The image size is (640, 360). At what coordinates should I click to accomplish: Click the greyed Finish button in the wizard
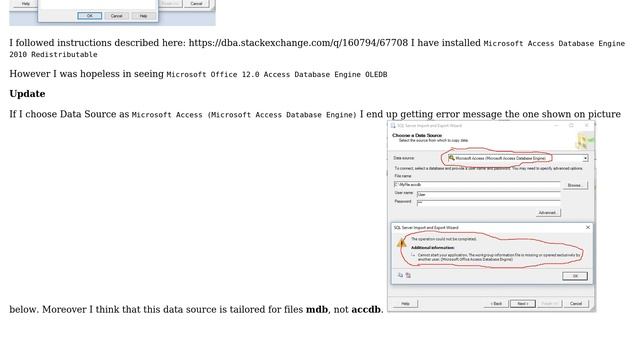point(549,304)
